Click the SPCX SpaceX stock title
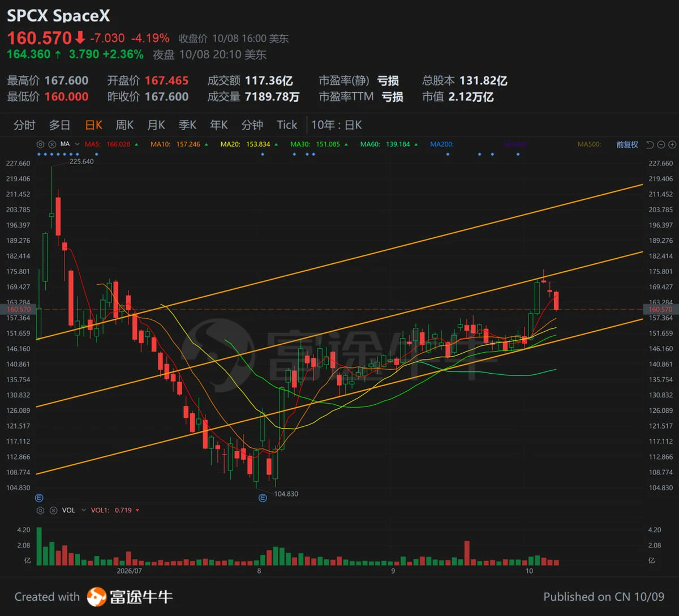Image resolution: width=679 pixels, height=616 pixels. pyautogui.click(x=58, y=16)
